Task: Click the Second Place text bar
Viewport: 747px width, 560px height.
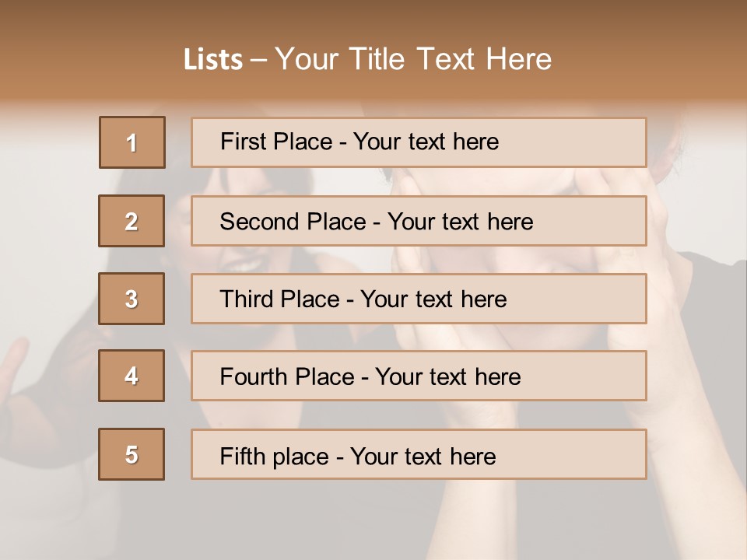Action: point(419,221)
